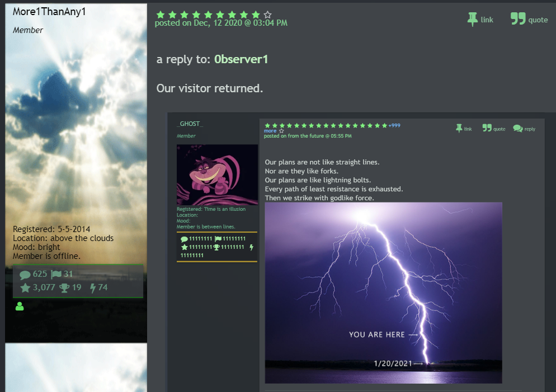The height and width of the screenshot is (392, 556).
Task: Click the lightning icon in _GHOST_'s stats
Action: (251, 247)
